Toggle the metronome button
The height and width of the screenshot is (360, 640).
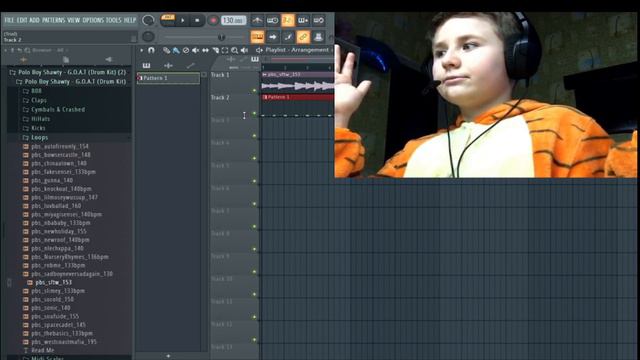click(x=257, y=20)
